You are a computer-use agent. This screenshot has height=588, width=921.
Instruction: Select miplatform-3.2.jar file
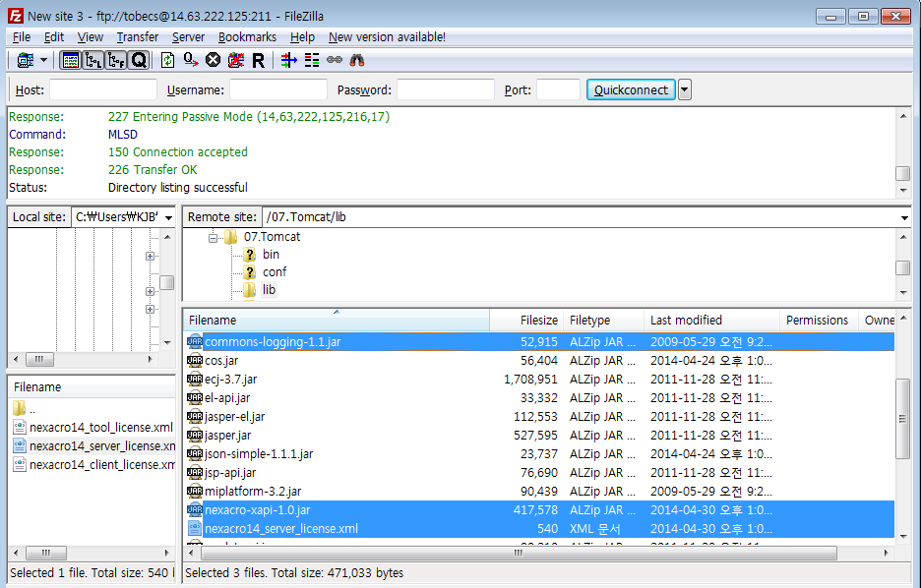[539, 492]
